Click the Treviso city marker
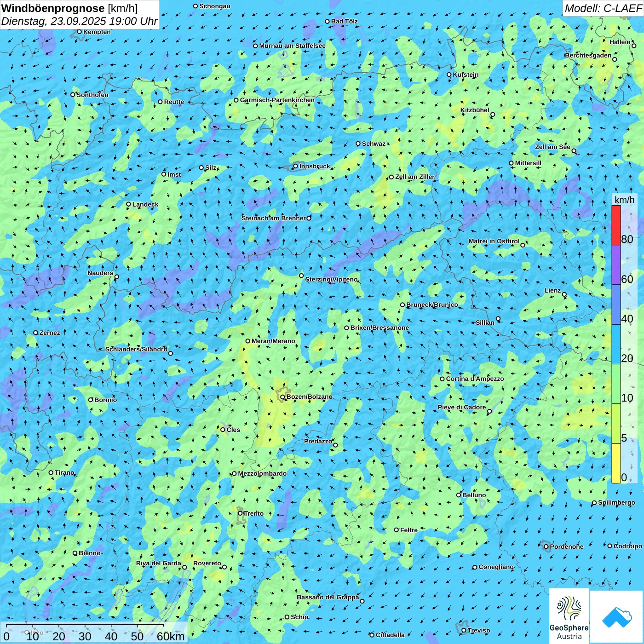 (464, 630)
